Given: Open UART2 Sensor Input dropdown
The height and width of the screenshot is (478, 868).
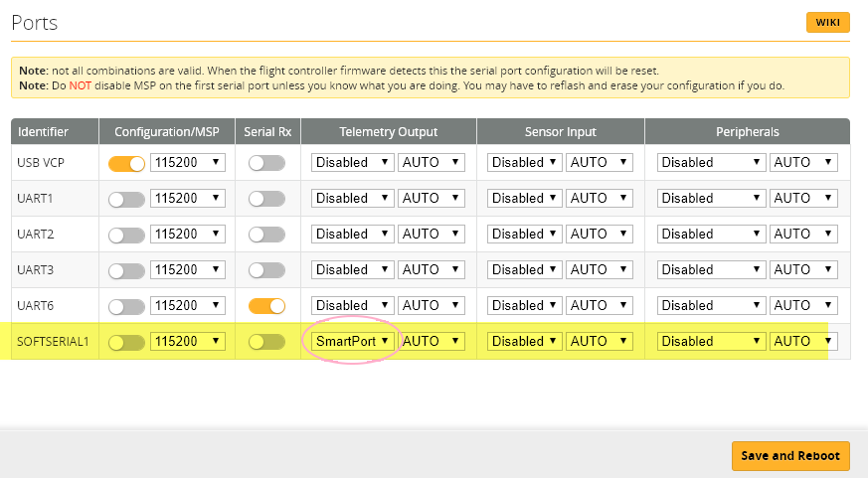Looking at the screenshot, I should pyautogui.click(x=524, y=234).
